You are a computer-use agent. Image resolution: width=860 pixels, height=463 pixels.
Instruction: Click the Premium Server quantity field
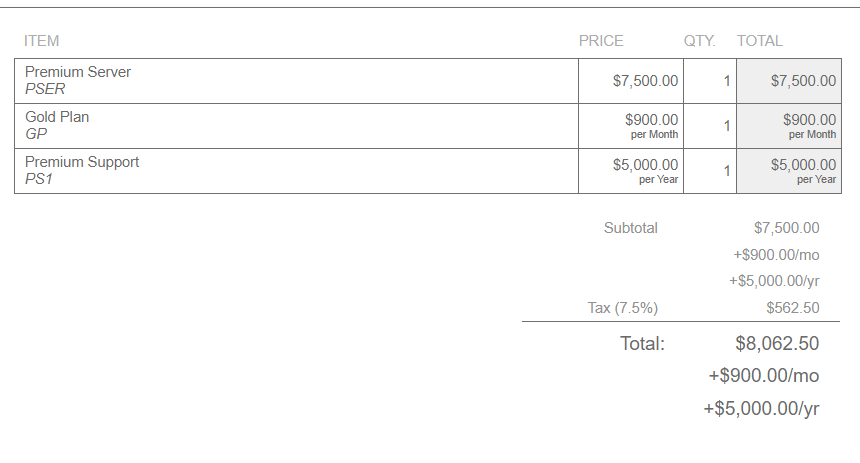tap(710, 81)
